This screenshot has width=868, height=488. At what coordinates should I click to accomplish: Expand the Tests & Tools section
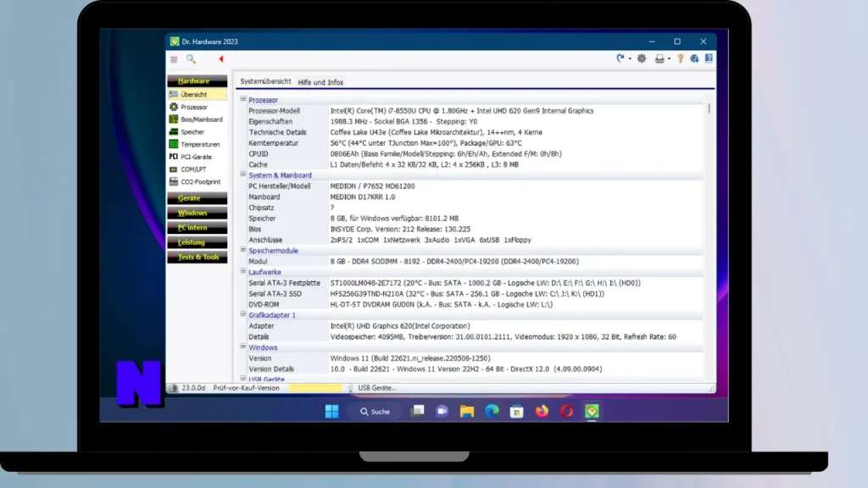(x=197, y=258)
